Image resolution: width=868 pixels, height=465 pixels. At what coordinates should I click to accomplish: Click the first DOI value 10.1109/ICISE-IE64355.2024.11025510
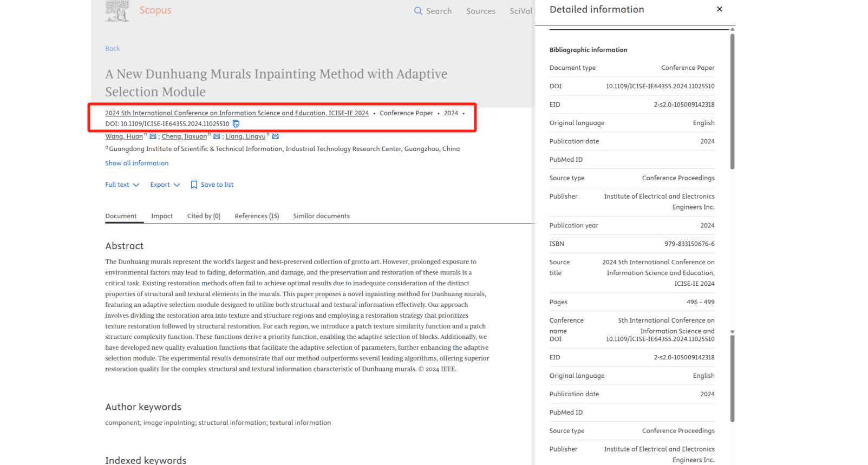660,86
